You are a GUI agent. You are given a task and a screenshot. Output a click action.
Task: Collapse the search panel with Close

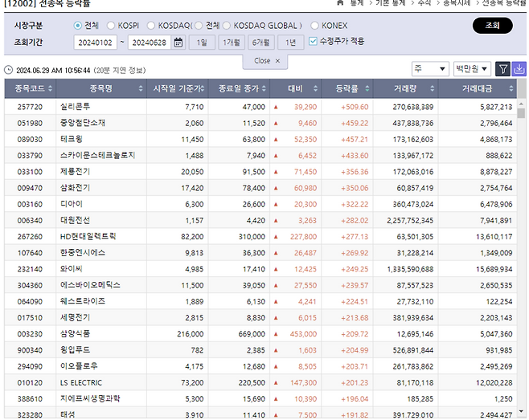click(267, 60)
